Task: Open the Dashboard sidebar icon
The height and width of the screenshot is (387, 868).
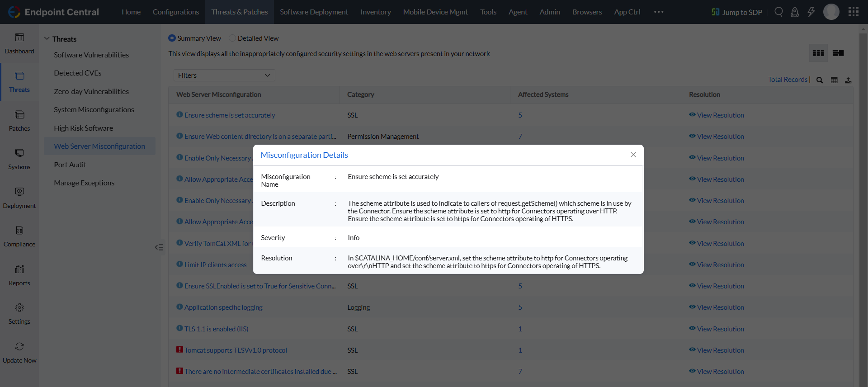Action: coord(19,43)
